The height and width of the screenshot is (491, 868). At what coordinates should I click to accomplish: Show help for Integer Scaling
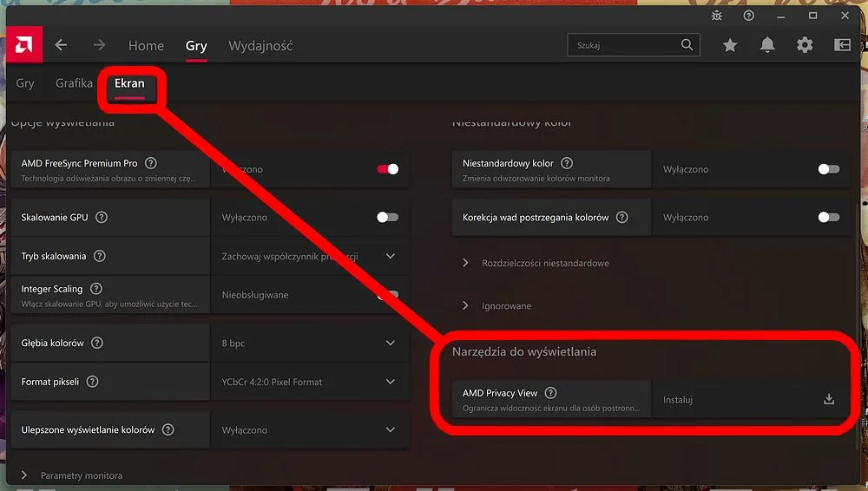(x=95, y=288)
